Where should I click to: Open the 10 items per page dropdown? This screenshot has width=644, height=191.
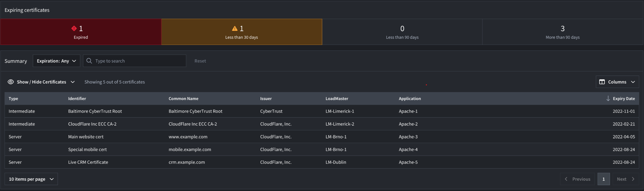31,179
